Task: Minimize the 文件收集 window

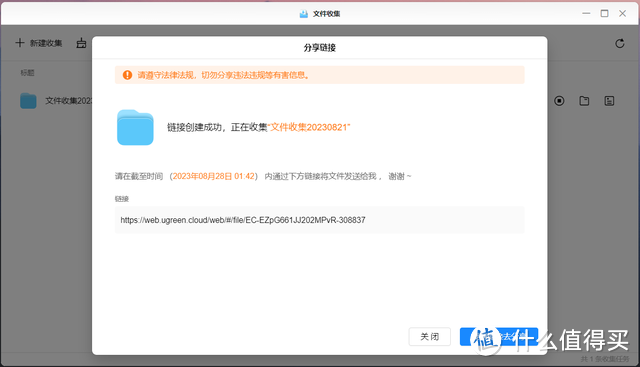Action: point(586,13)
